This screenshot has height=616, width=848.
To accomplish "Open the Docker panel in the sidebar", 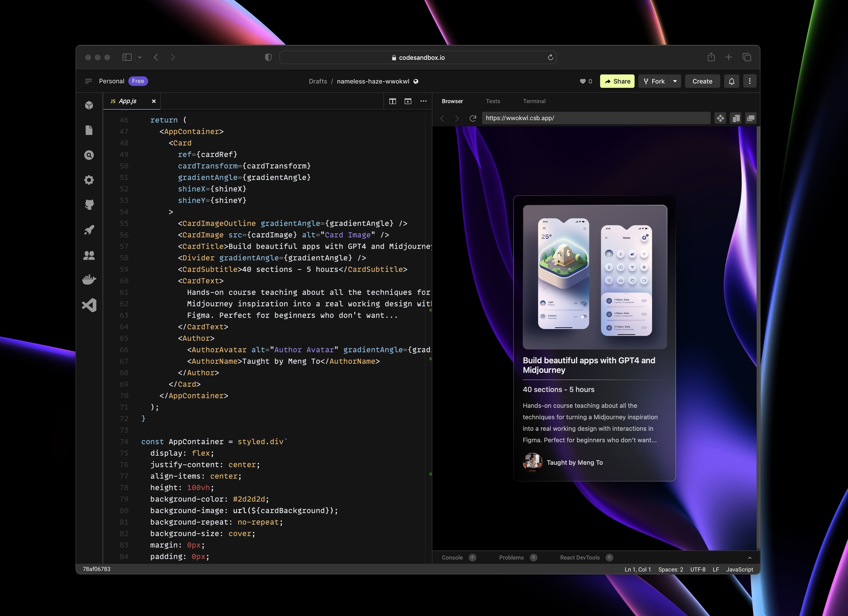I will 89,279.
